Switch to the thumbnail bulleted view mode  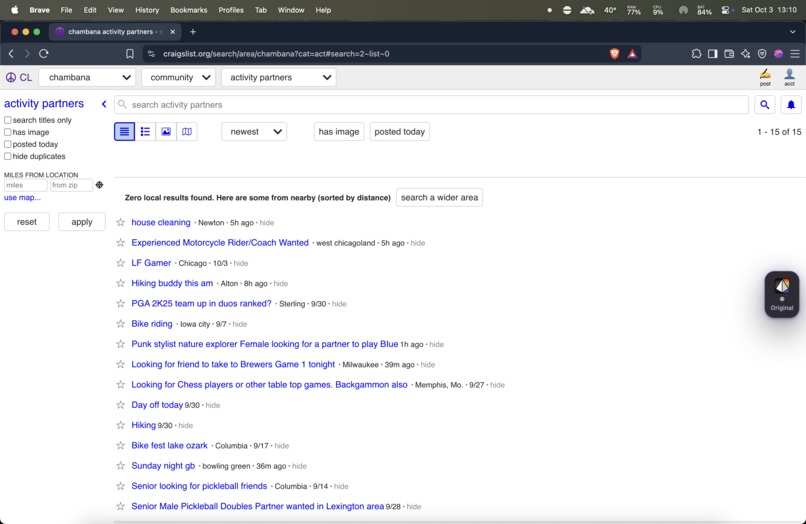click(x=145, y=132)
